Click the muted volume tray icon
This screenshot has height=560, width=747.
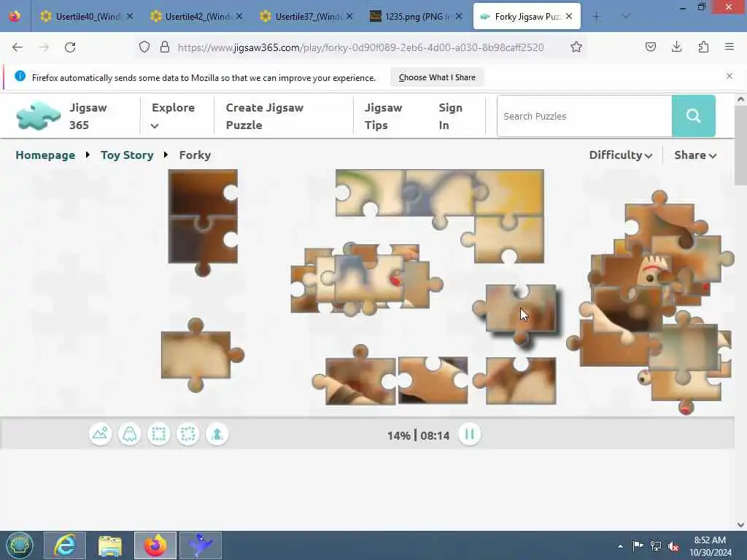pyautogui.click(x=673, y=545)
